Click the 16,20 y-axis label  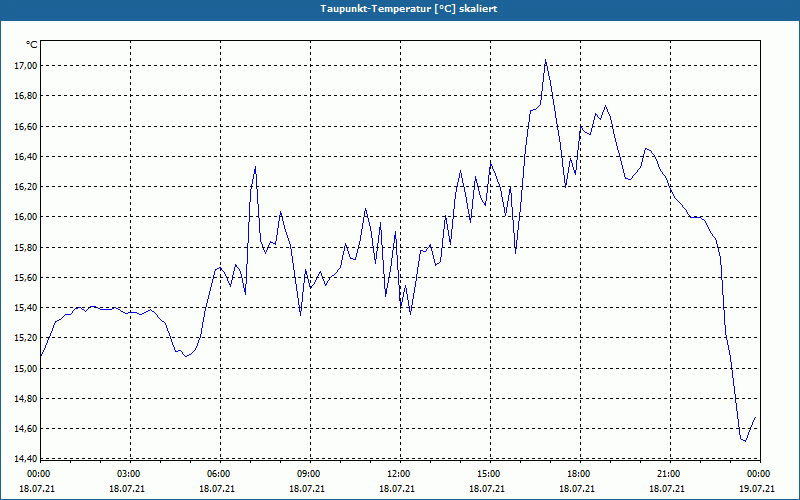click(26, 186)
